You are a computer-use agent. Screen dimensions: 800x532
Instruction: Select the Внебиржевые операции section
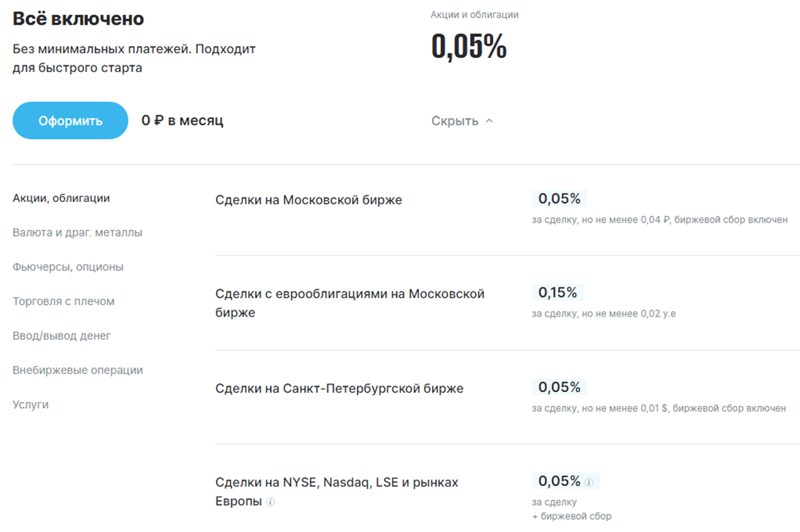pyautogui.click(x=78, y=370)
